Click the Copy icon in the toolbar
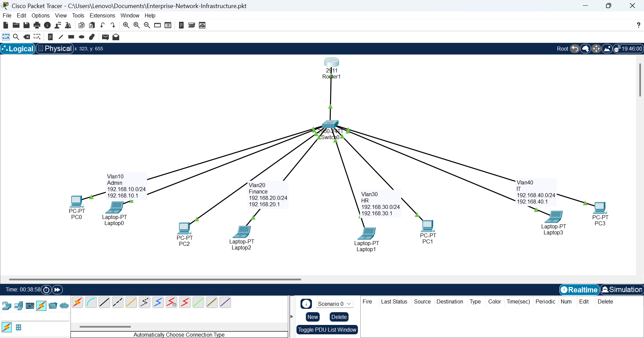This screenshot has width=644, height=338. point(81,25)
